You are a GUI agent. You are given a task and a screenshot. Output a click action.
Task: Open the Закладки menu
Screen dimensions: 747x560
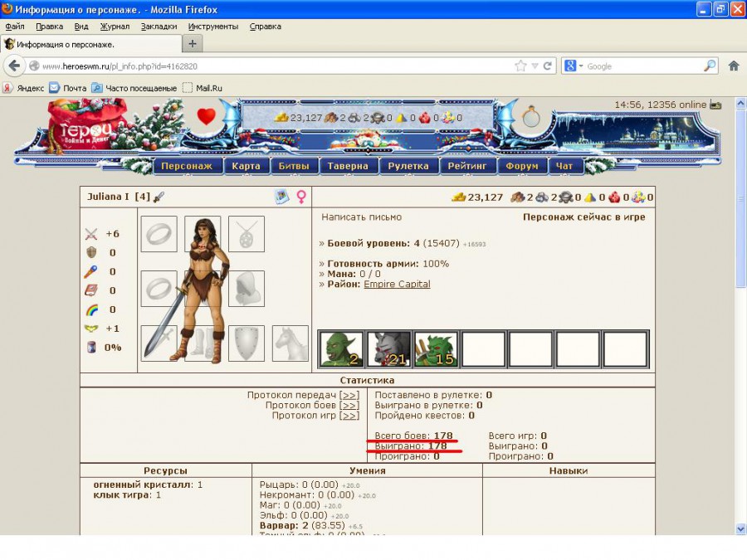pos(159,27)
